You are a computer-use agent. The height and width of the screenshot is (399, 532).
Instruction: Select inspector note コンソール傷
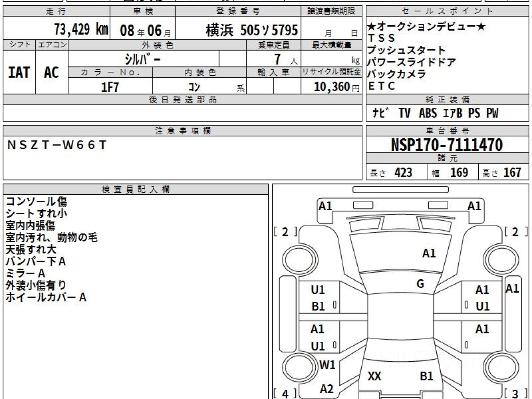pyautogui.click(x=36, y=202)
